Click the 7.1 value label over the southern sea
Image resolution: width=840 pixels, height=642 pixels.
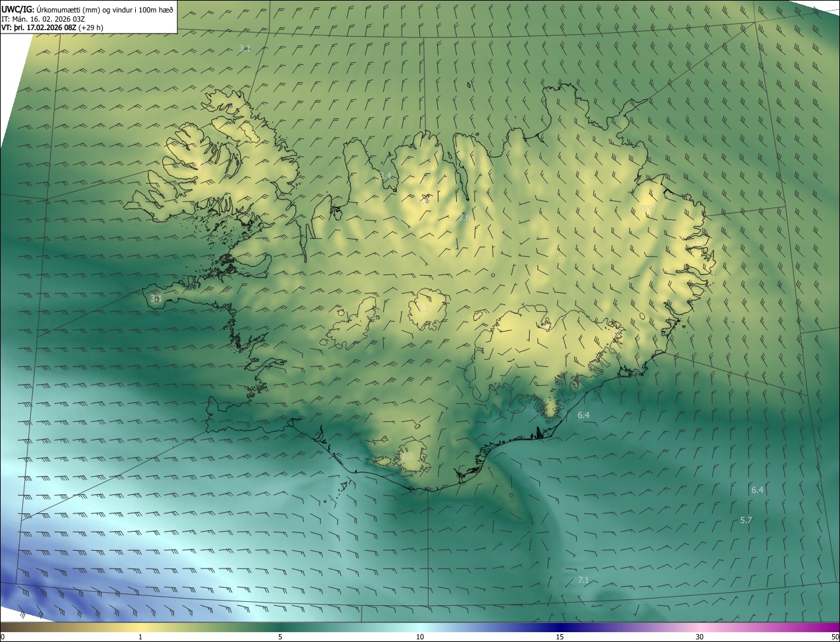pyautogui.click(x=583, y=580)
